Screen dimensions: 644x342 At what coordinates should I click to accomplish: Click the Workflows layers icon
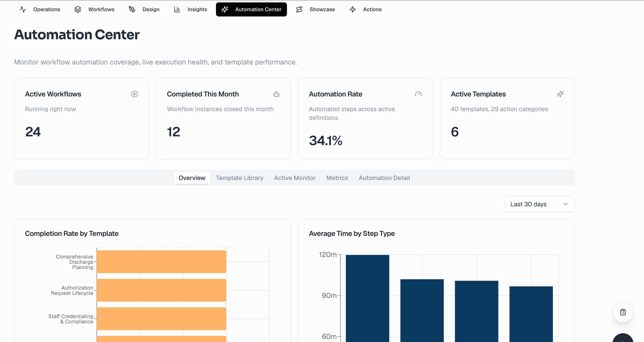78,9
